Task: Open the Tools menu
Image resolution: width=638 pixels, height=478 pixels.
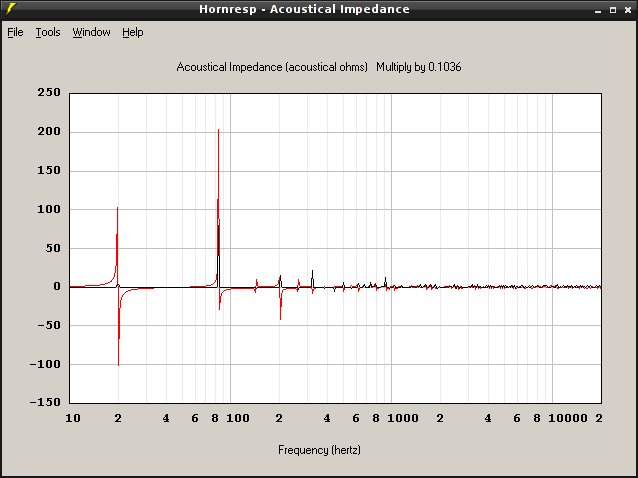Action: 48,32
